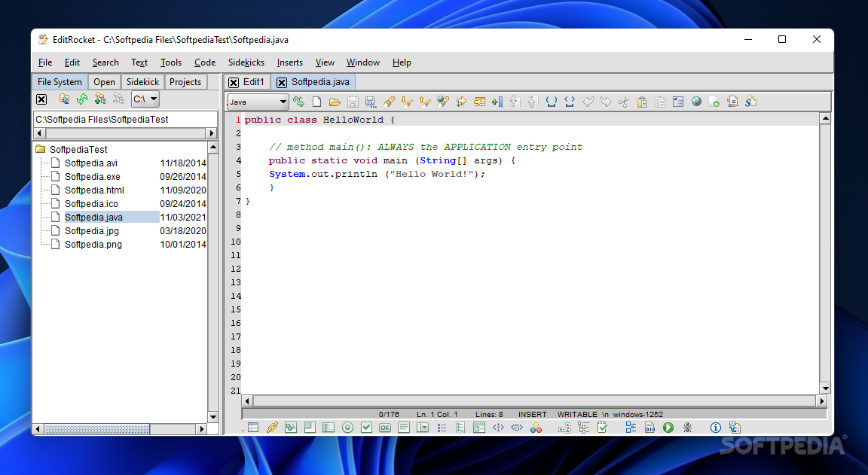Click the radio button insert icon in bottom toolbar
The image size is (868, 475).
[x=347, y=428]
